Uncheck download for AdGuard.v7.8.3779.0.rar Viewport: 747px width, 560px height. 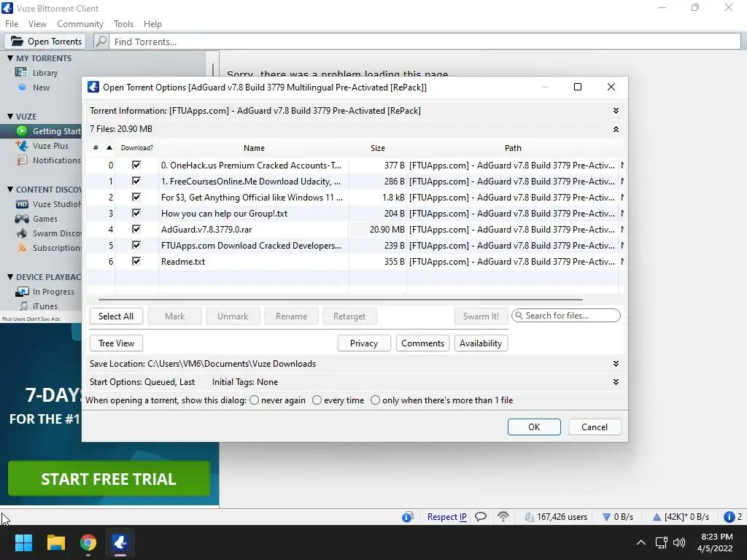tap(136, 229)
